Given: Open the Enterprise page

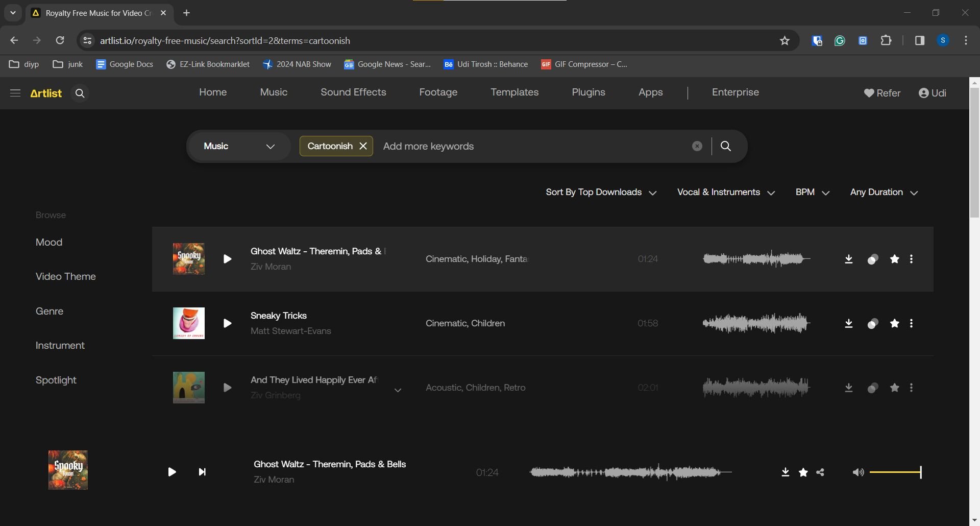Looking at the screenshot, I should (x=736, y=92).
